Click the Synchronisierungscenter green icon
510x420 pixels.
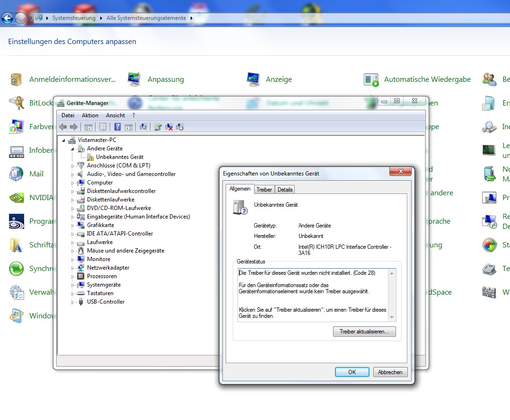pos(16,269)
